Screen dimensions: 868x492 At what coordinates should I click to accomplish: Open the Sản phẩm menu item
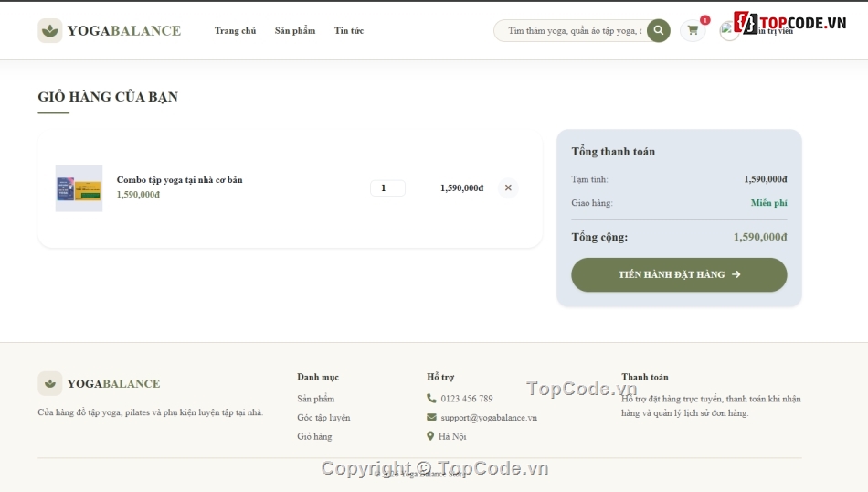(x=295, y=30)
